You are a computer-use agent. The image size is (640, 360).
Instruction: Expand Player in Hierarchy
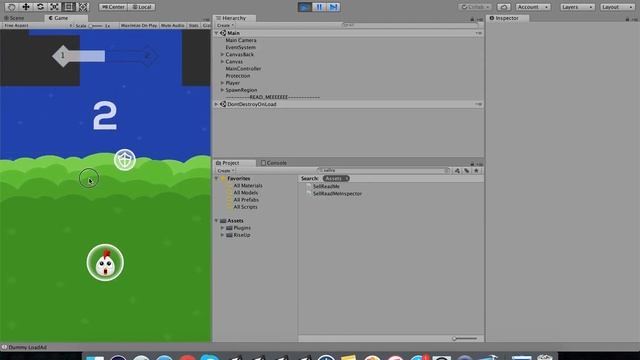tap(222, 83)
